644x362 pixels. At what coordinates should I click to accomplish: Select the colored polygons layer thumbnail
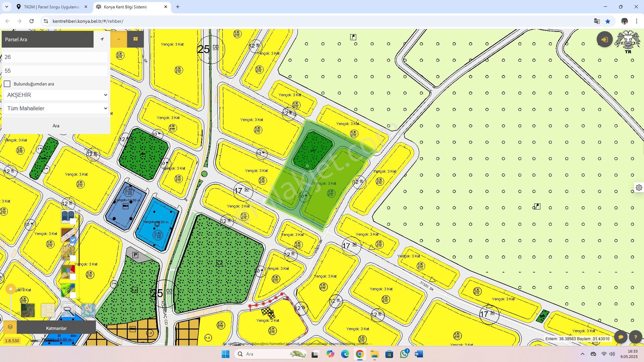[x=68, y=271]
